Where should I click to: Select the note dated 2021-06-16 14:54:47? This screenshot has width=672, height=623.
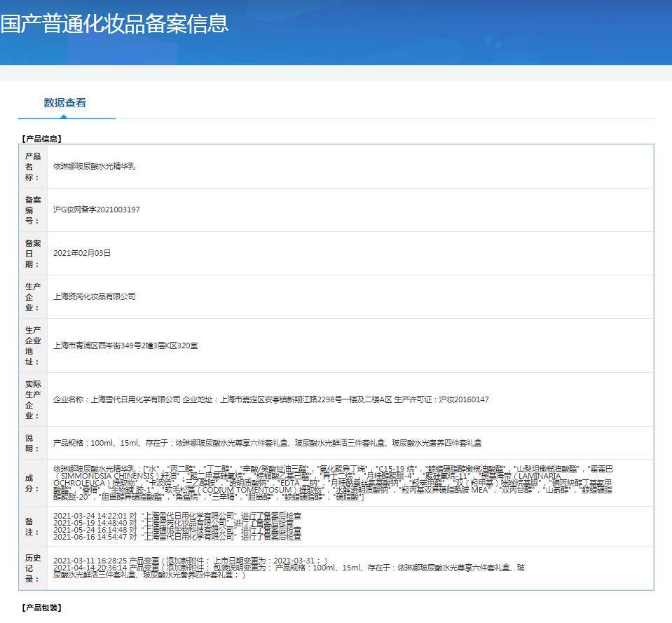pyautogui.click(x=177, y=536)
